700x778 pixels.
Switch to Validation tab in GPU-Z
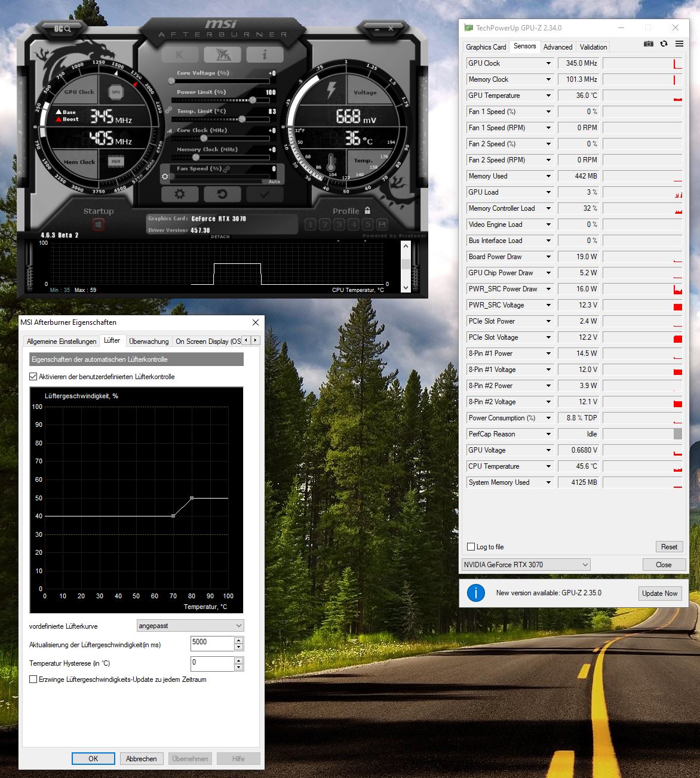(x=593, y=47)
